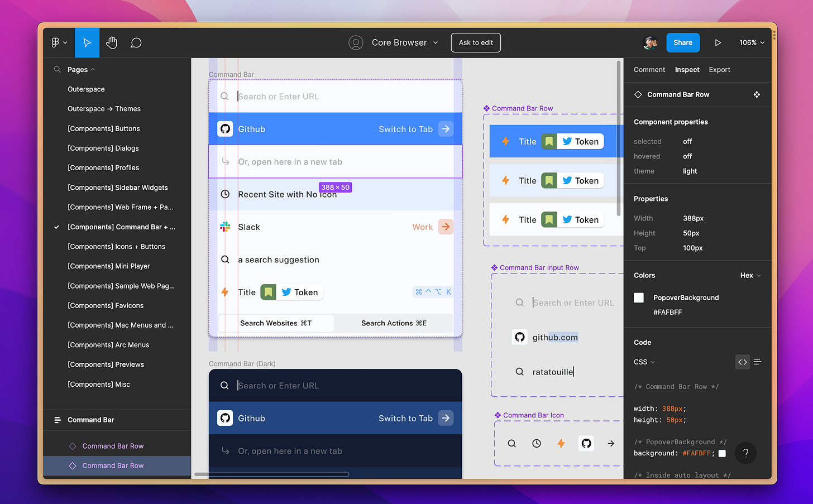Open the [Components] Favicons page
Screen dimensions: 813x504
(106, 305)
